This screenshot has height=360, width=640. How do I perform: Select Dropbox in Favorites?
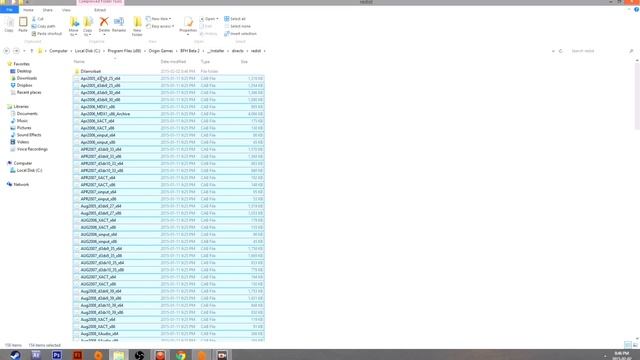(x=24, y=85)
